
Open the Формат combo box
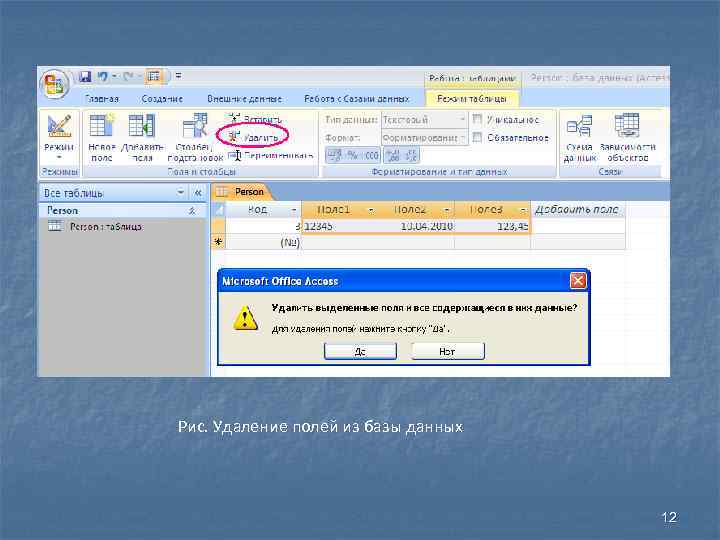pos(423,138)
